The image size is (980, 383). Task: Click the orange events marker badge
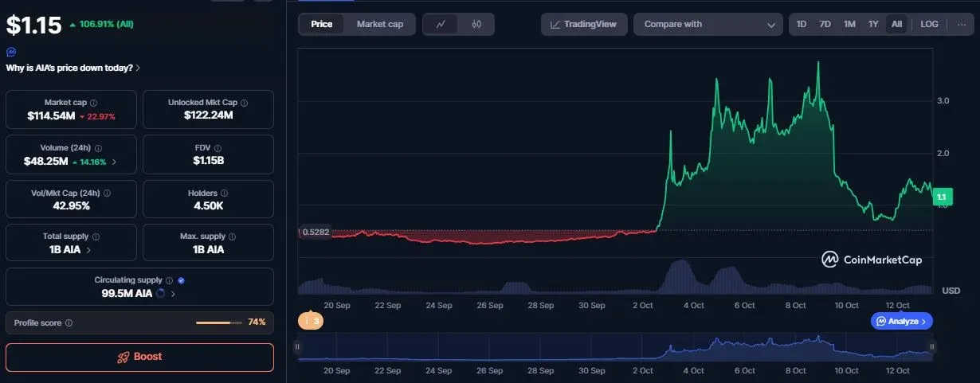tap(311, 321)
